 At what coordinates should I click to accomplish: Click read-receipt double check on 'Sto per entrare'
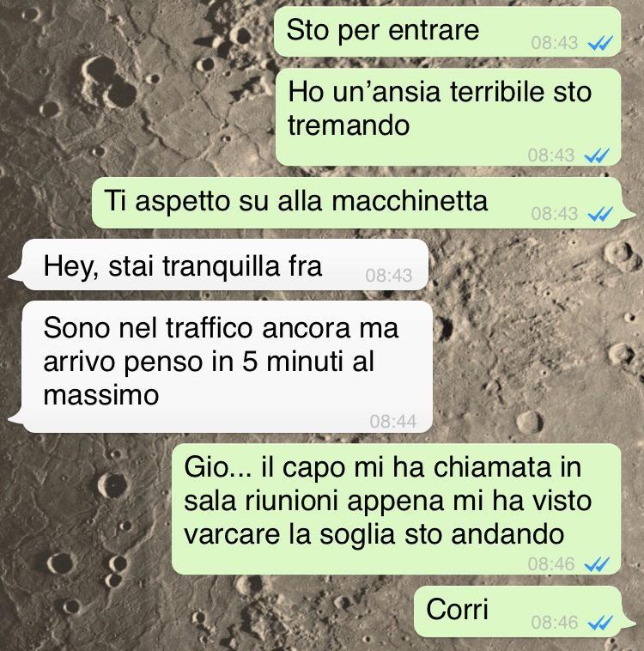tap(600, 42)
